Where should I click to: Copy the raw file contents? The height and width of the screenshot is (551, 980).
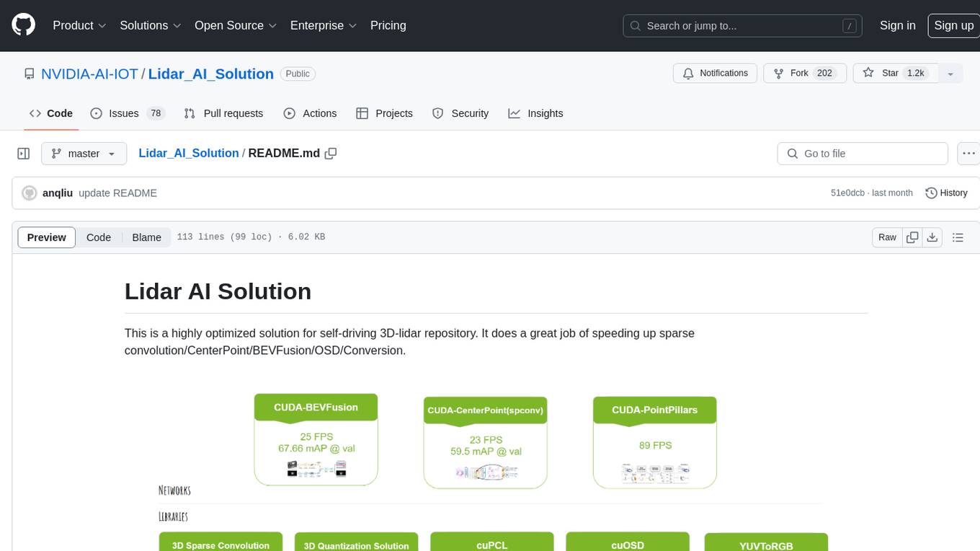point(912,237)
